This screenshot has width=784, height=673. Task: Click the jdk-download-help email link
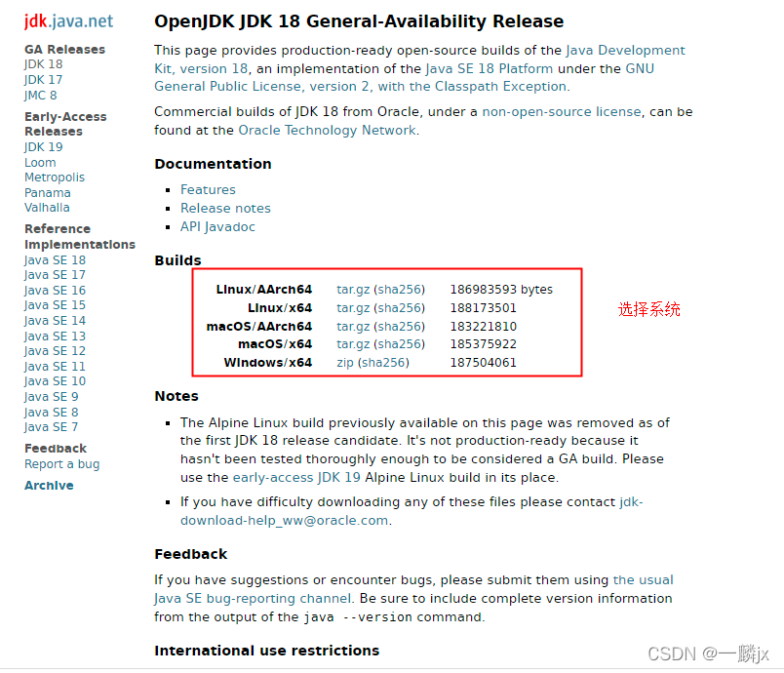pos(412,511)
